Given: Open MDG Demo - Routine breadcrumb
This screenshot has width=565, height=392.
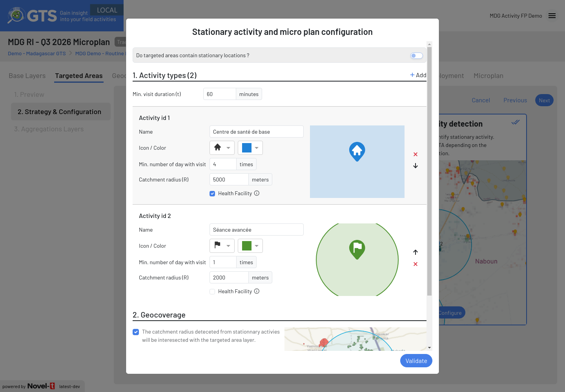Looking at the screenshot, I should tap(100, 53).
